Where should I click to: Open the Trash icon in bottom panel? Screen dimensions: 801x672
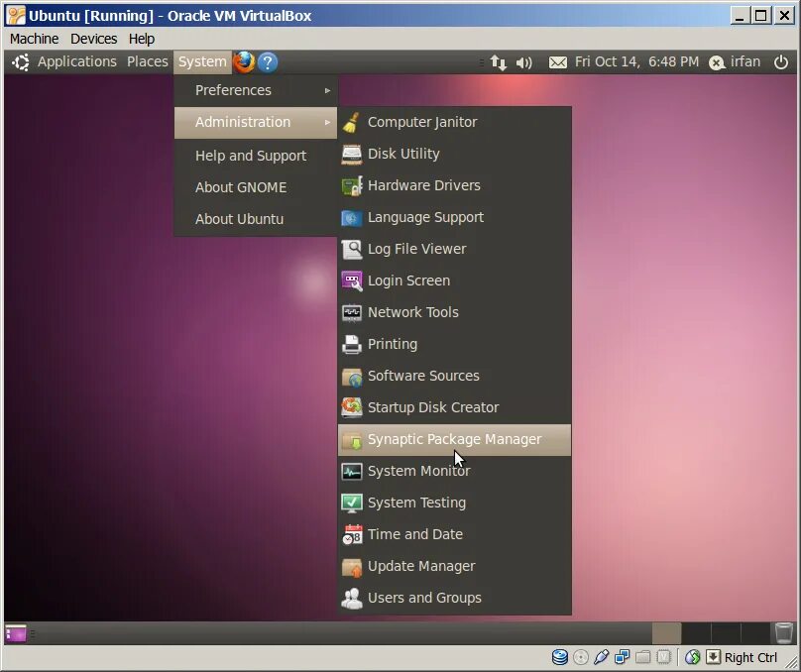click(x=783, y=633)
